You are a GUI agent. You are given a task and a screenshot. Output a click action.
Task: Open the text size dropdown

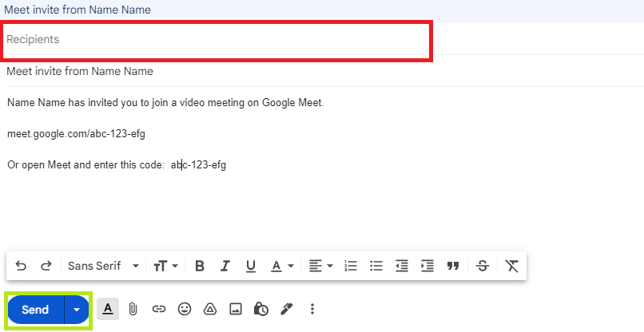tap(165, 266)
